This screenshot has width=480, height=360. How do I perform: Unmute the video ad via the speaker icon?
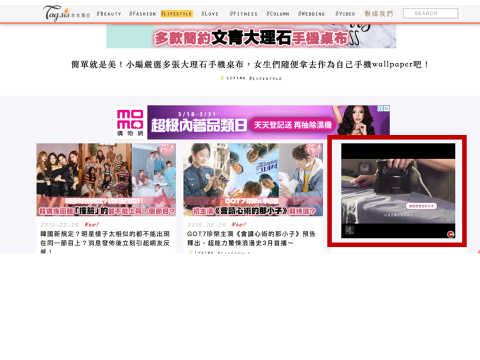click(x=349, y=230)
